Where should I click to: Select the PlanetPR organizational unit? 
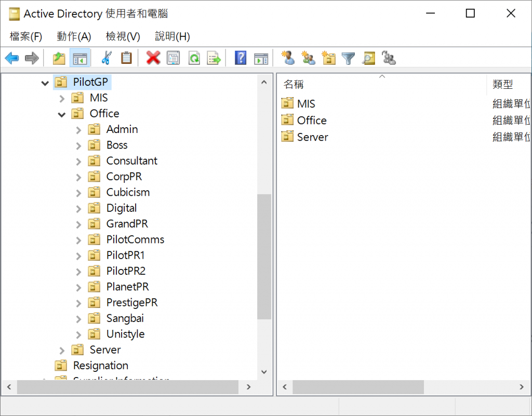click(x=128, y=287)
